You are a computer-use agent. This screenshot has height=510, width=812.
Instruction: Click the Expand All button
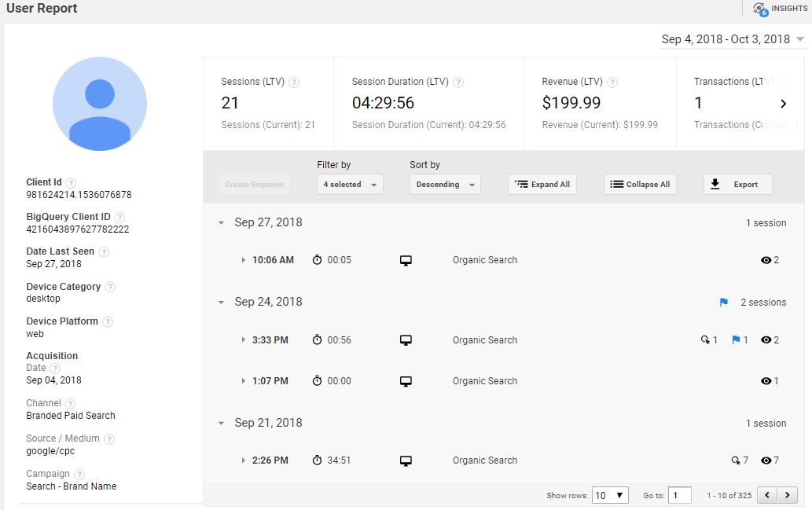[542, 185]
